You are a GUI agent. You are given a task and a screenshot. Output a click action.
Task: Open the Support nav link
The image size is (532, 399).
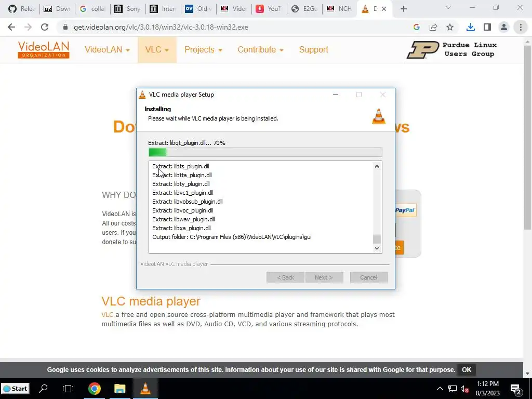click(x=313, y=49)
